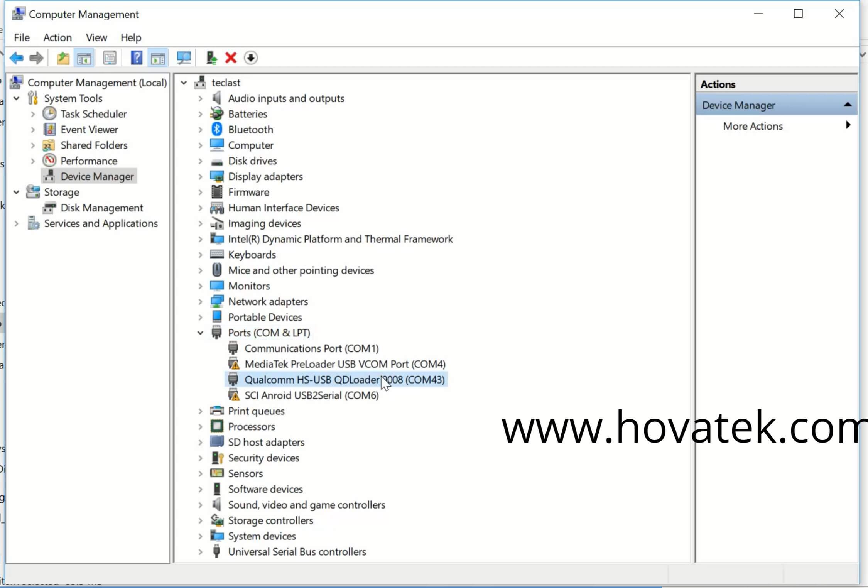868x588 pixels.
Task: Select the Portable Devices category
Action: (265, 317)
